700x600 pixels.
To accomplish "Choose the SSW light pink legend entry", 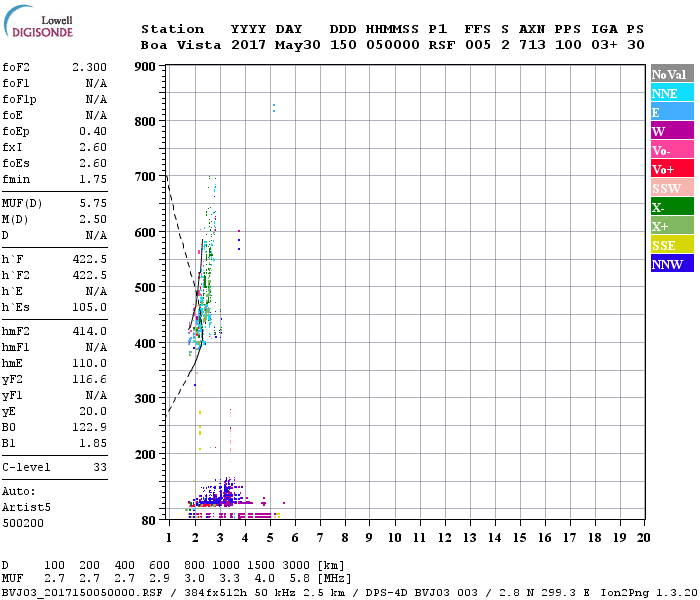I will pos(672,188).
